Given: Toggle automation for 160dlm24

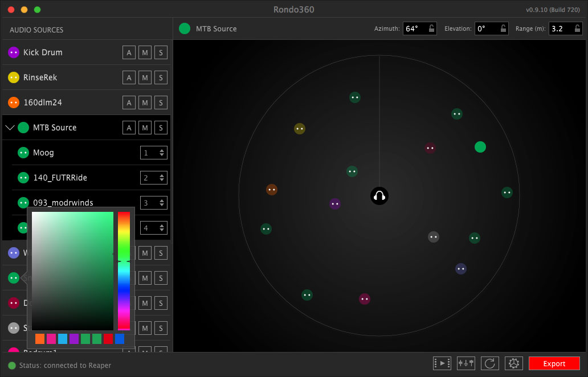Looking at the screenshot, I should 129,103.
